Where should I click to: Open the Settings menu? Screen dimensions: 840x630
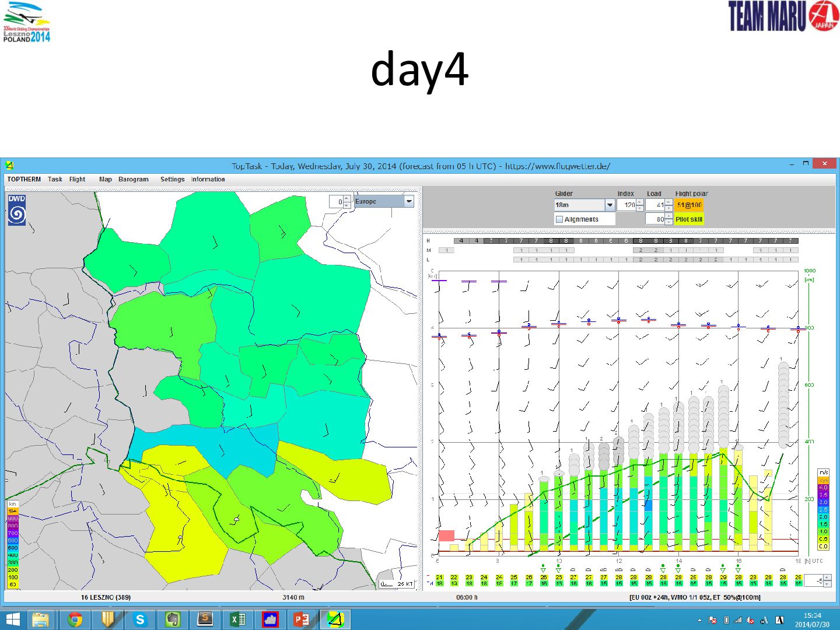(173, 179)
